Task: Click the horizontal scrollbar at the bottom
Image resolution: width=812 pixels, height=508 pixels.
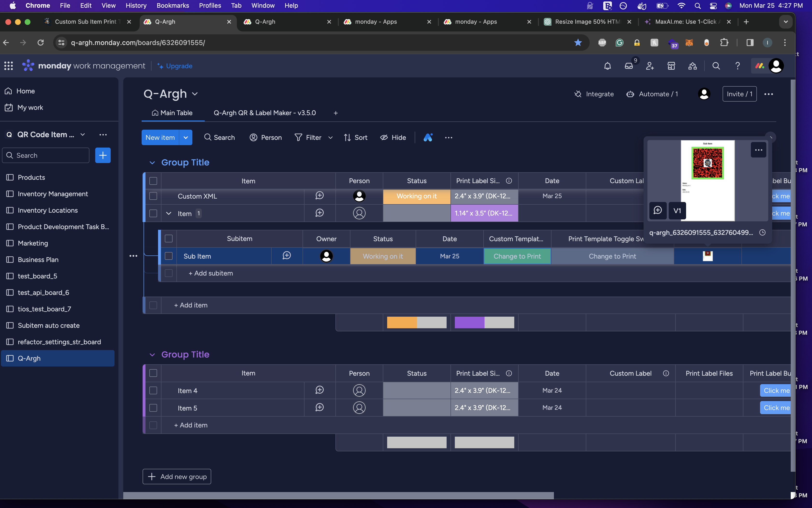Action: [x=338, y=496]
